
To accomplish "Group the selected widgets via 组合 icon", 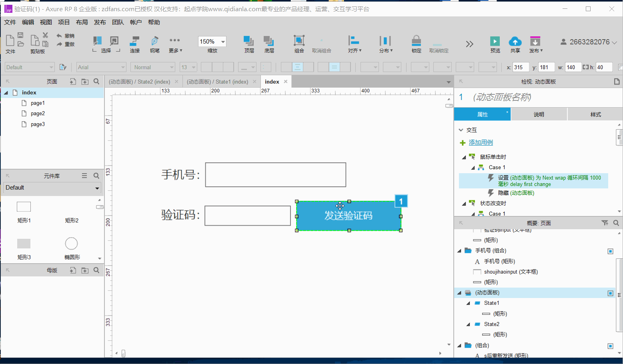I will (x=299, y=41).
